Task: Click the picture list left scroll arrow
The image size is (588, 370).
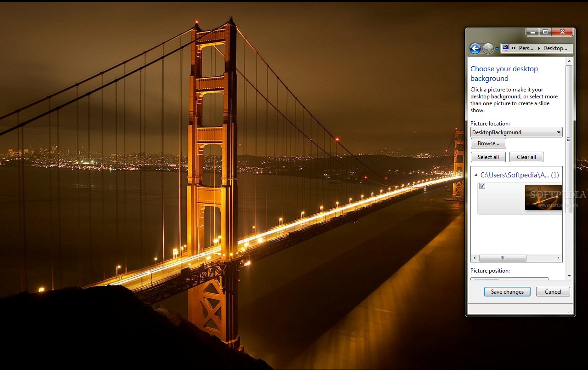Action: 475,258
